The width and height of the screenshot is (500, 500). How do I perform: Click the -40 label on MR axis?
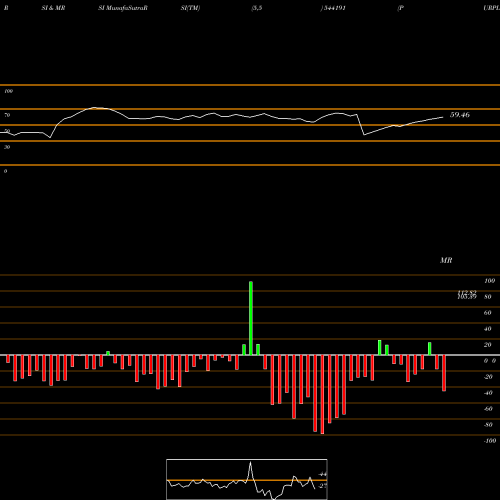pyautogui.click(x=488, y=393)
